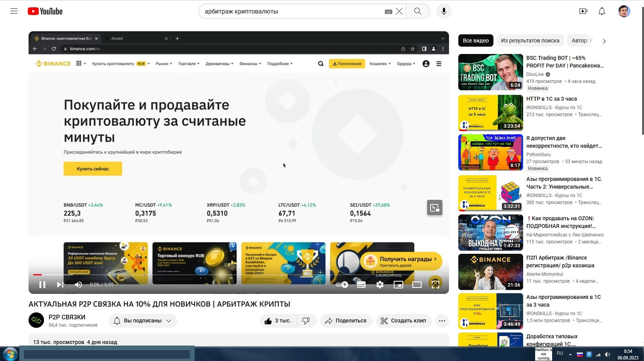
Task: Open Универсальные коллекции 1С video thumbnail
Action: click(491, 193)
